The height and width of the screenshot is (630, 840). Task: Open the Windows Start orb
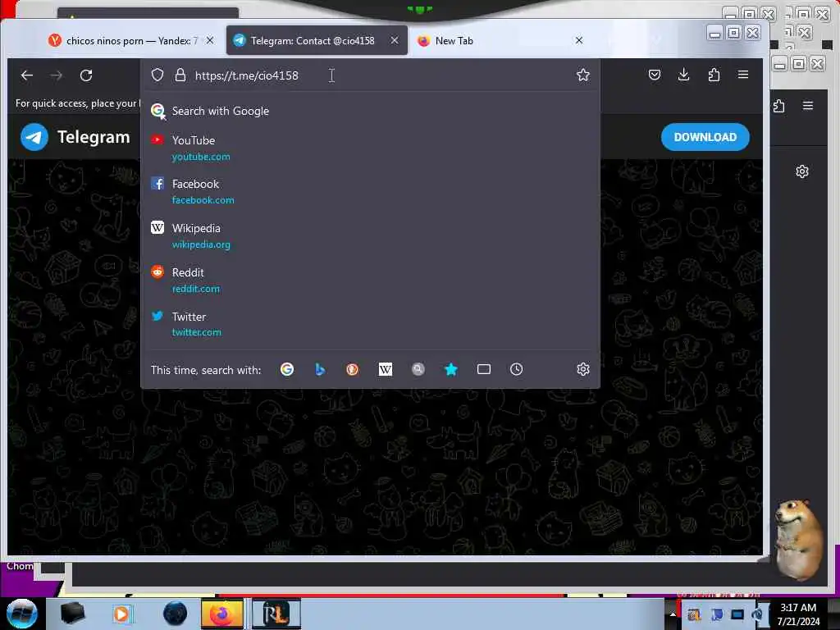[x=22, y=614]
